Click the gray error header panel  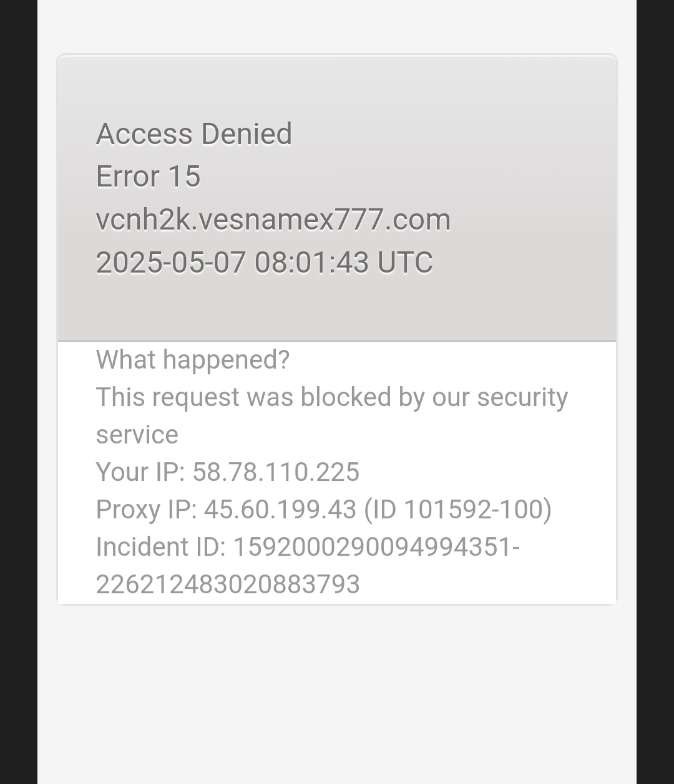click(337, 198)
